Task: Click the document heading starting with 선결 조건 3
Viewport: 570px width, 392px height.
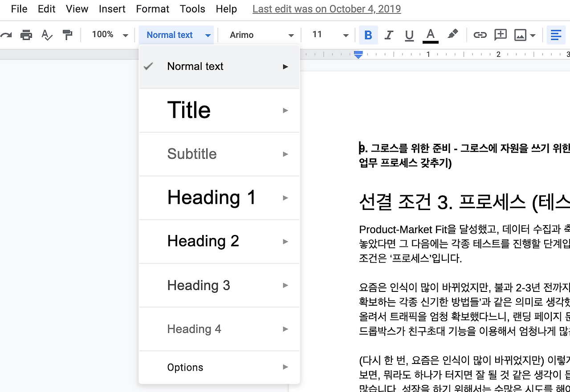Action: (x=464, y=202)
